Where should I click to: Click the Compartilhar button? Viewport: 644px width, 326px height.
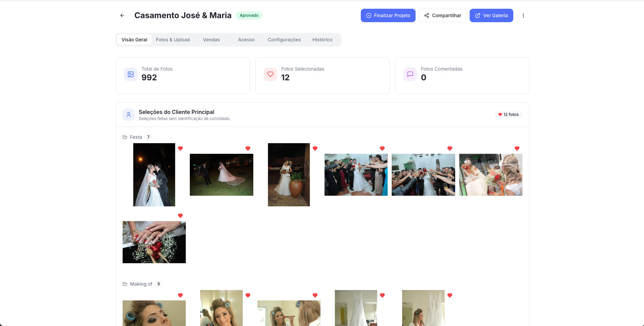(442, 15)
